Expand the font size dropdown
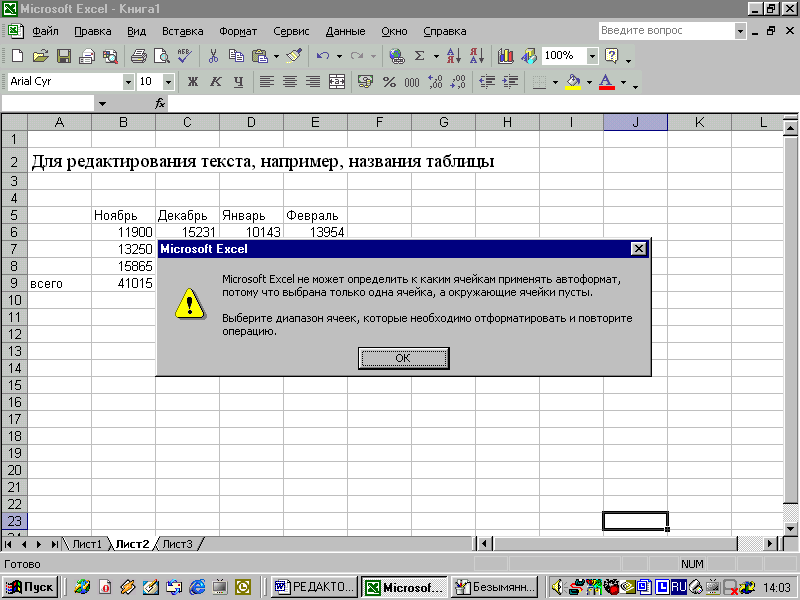The image size is (800, 600). click(168, 82)
